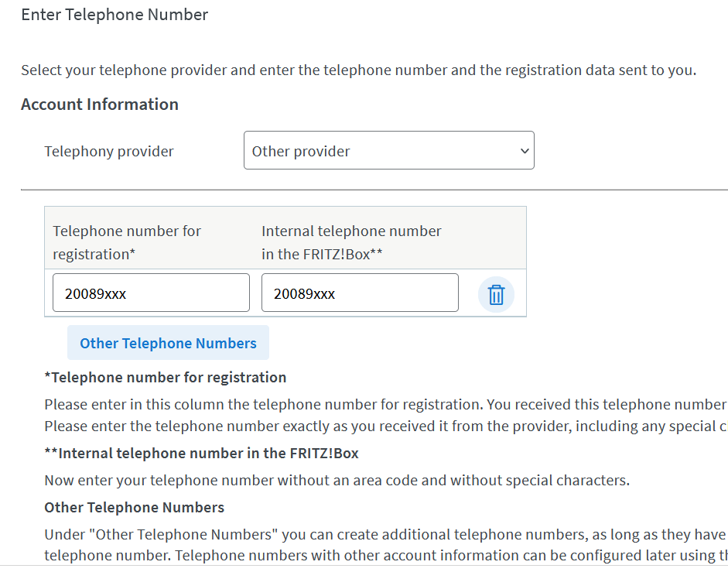Click the Internal telephone number in FRITZ!Box** column header

[351, 242]
